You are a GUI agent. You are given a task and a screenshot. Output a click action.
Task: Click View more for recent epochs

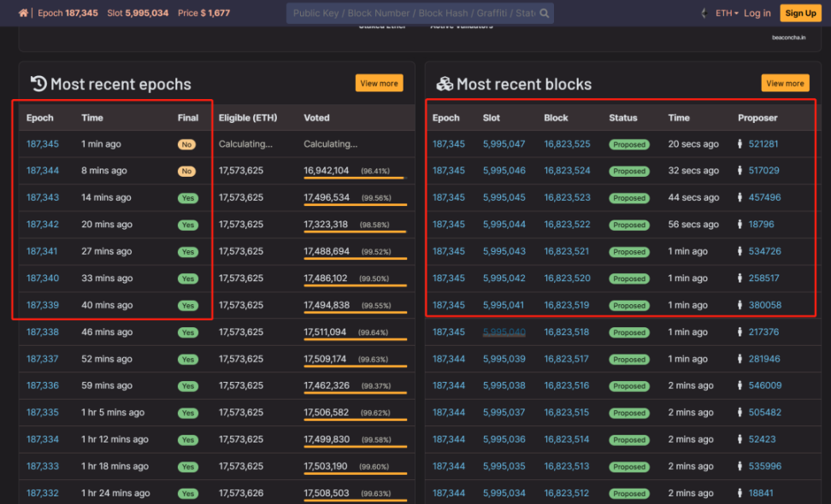379,83
